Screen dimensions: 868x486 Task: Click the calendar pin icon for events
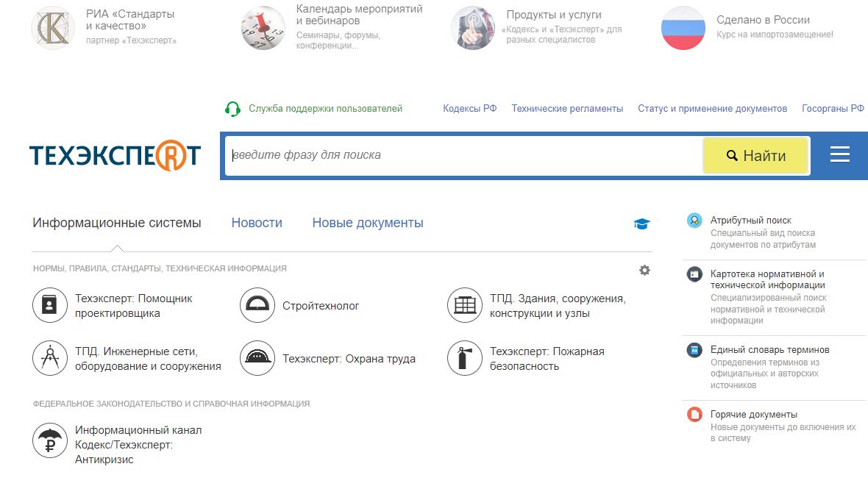pyautogui.click(x=263, y=28)
